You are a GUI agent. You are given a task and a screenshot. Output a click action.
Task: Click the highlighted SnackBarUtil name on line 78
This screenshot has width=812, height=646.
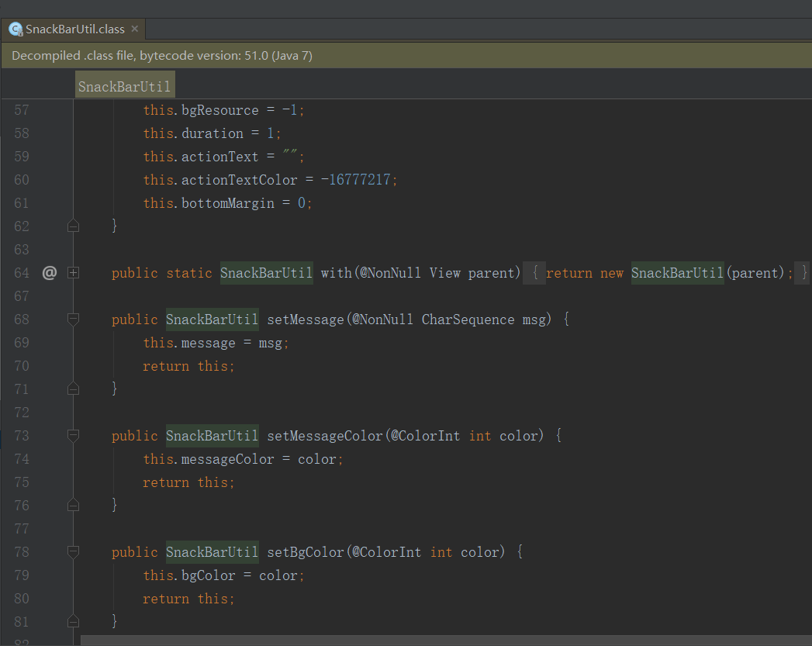coord(212,551)
